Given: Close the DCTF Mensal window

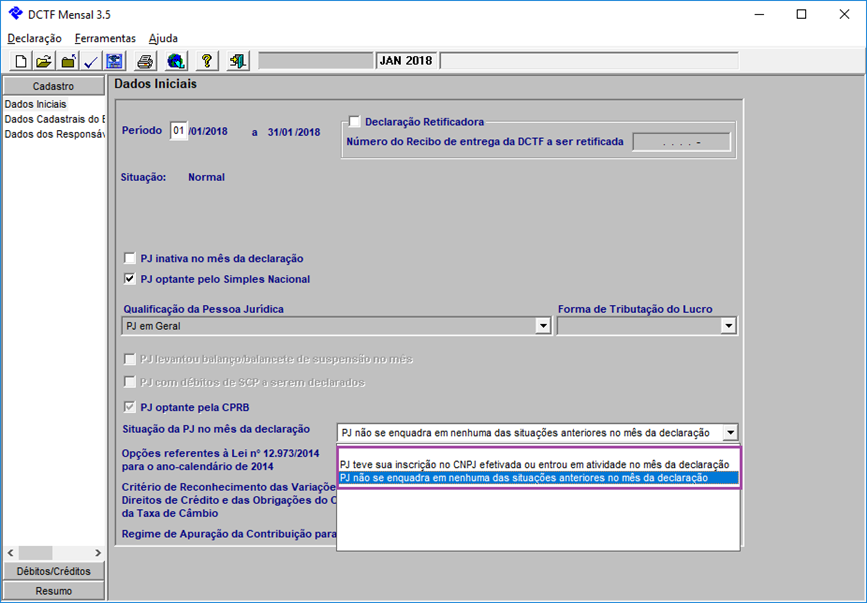Looking at the screenshot, I should point(844,14).
